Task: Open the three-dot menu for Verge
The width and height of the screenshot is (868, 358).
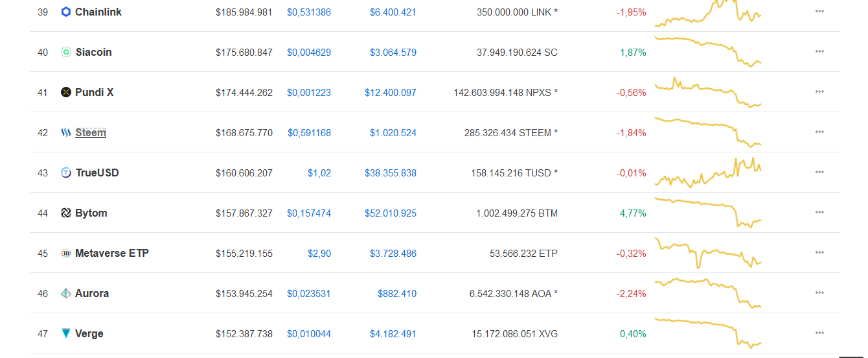Action: tap(819, 333)
